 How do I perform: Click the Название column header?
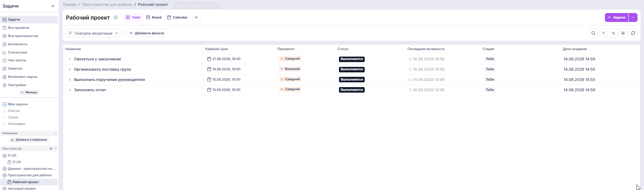pyautogui.click(x=73, y=49)
